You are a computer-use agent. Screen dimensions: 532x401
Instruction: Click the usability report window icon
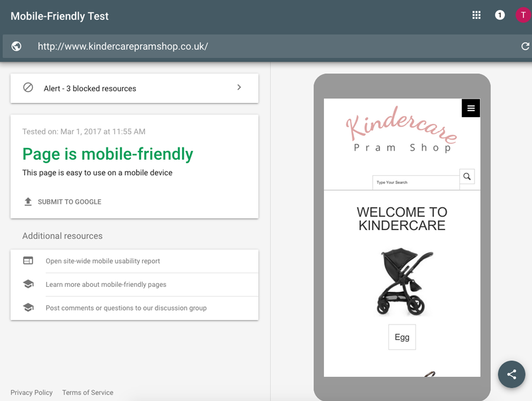(28, 261)
